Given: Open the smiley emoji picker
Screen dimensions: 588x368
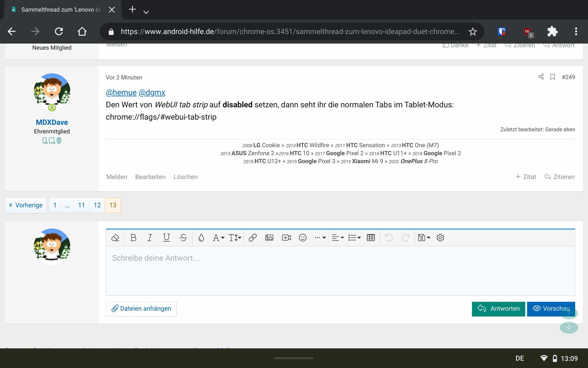Looking at the screenshot, I should [x=303, y=238].
